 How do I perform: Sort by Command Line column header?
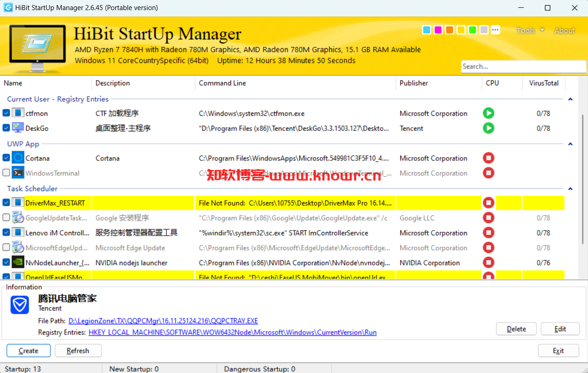click(x=295, y=83)
